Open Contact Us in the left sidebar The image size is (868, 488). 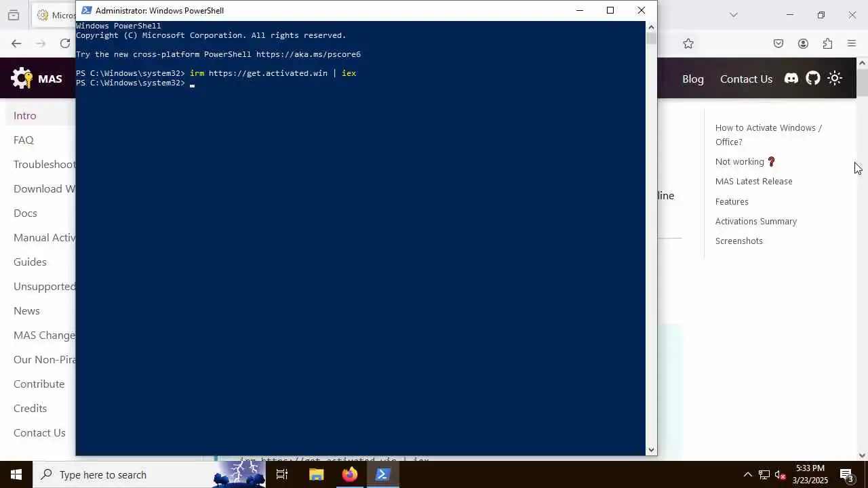click(x=39, y=432)
